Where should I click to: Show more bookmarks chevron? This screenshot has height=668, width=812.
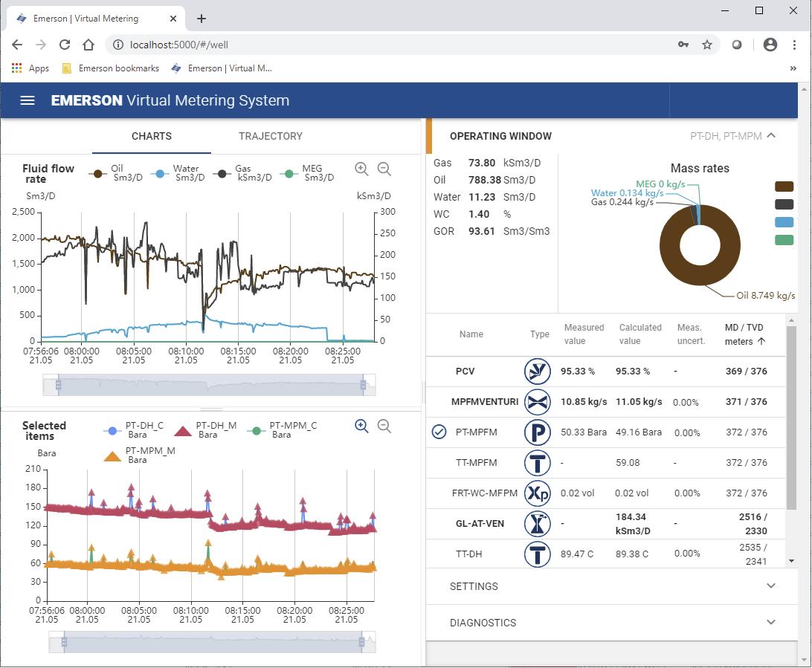pyautogui.click(x=793, y=68)
